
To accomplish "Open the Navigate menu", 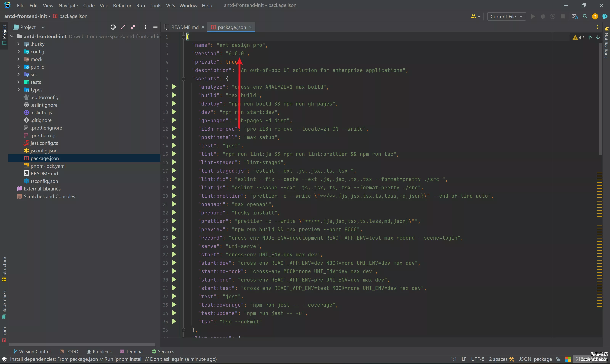I will (68, 5).
